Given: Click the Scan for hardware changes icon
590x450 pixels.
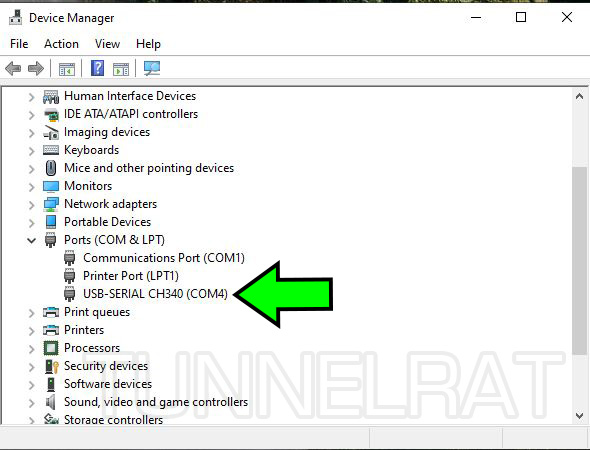Looking at the screenshot, I should (152, 68).
